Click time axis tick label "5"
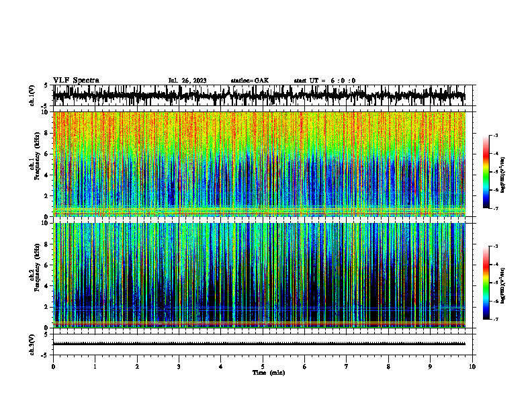Viewport: 532px width, 411px height. pyautogui.click(x=263, y=367)
